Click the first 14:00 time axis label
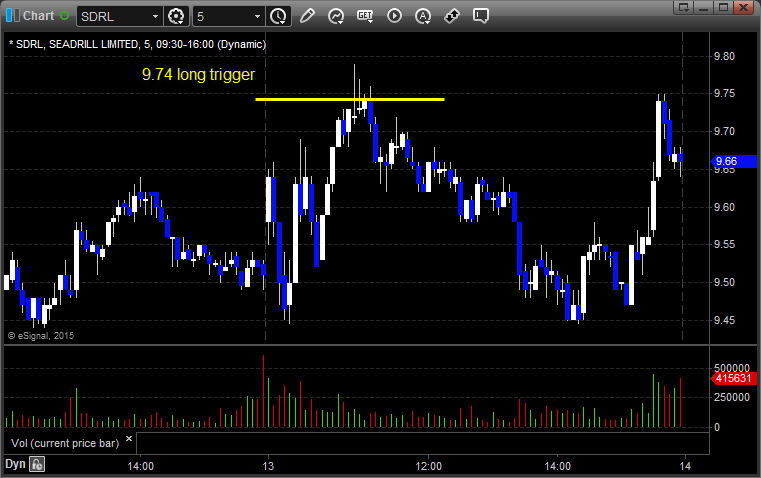 (x=140, y=466)
